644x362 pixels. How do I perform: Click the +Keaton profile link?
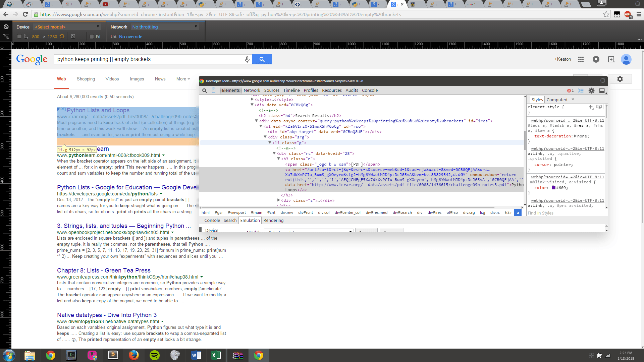click(x=562, y=59)
